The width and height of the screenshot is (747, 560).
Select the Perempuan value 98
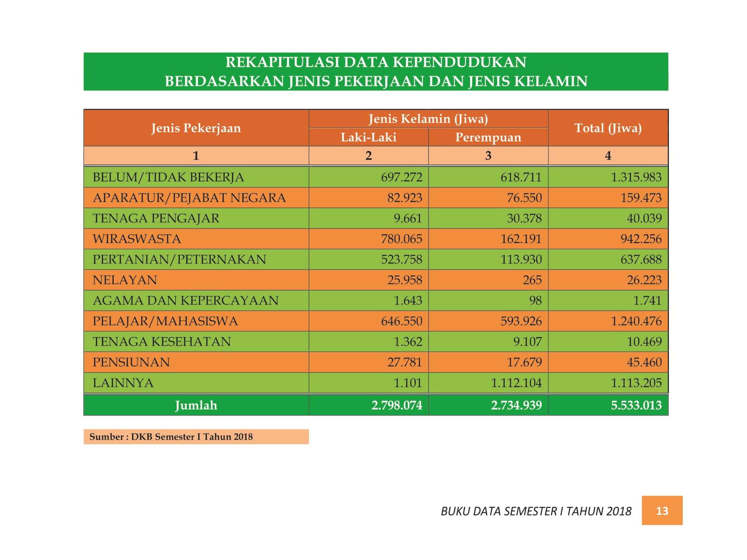(x=536, y=300)
